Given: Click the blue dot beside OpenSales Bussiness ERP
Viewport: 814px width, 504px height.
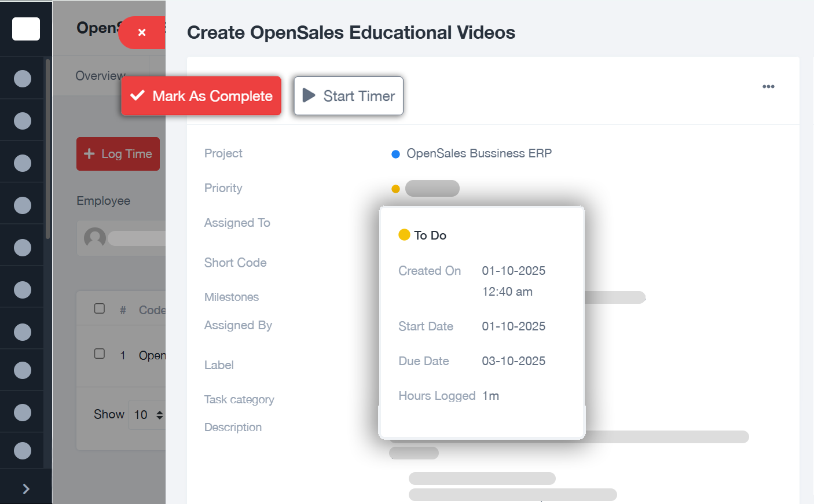Looking at the screenshot, I should pyautogui.click(x=396, y=153).
